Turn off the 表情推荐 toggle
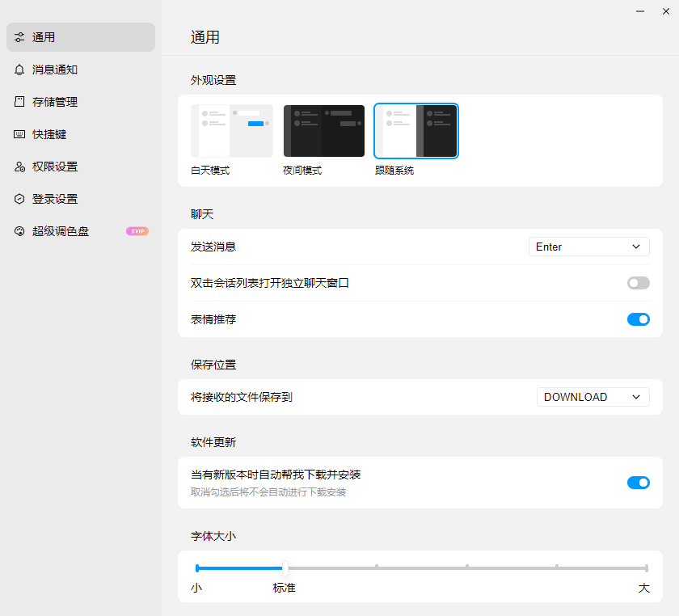This screenshot has width=679, height=616. 638,319
